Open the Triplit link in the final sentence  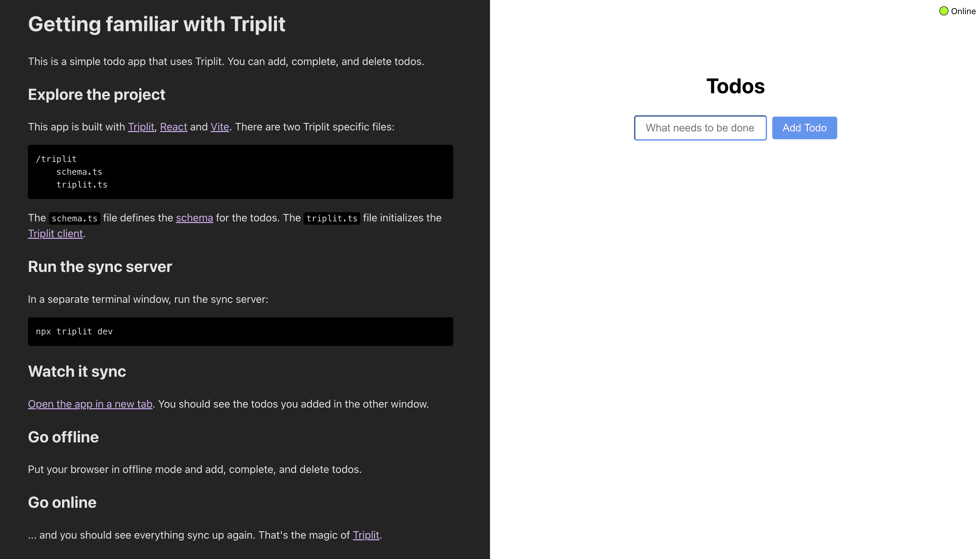tap(366, 535)
